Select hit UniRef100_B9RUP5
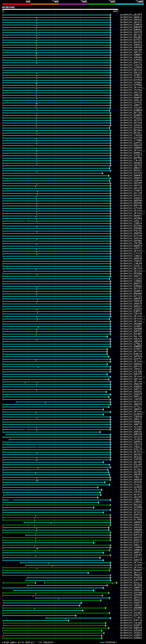The width and height of the screenshot is (146, 644). 131,27
